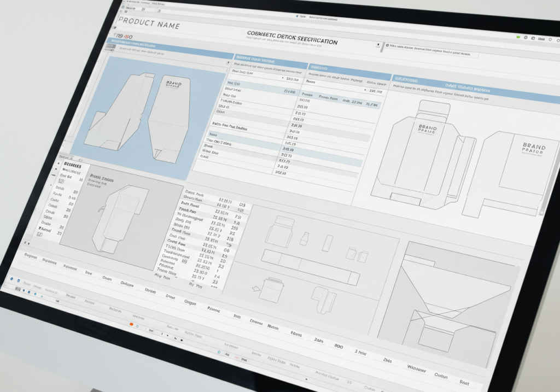
Task: Click the PRODUCT NAME title field
Action: [x=149, y=23]
